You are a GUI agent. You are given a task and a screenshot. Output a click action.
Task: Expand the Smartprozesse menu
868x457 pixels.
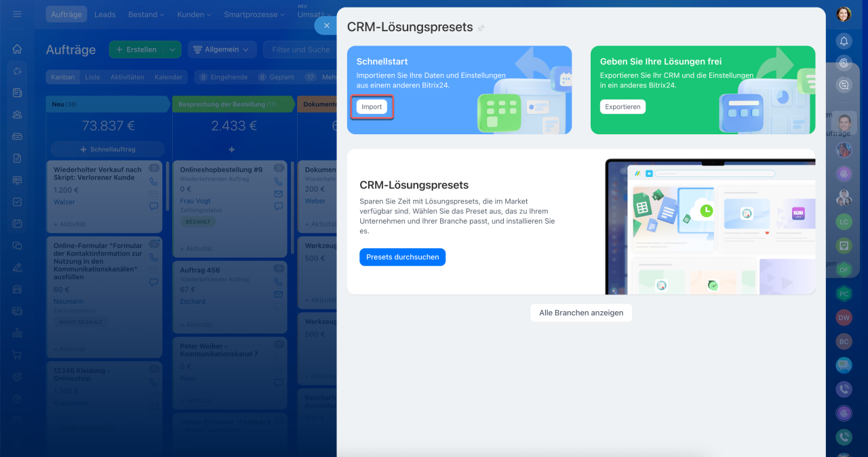click(x=254, y=14)
